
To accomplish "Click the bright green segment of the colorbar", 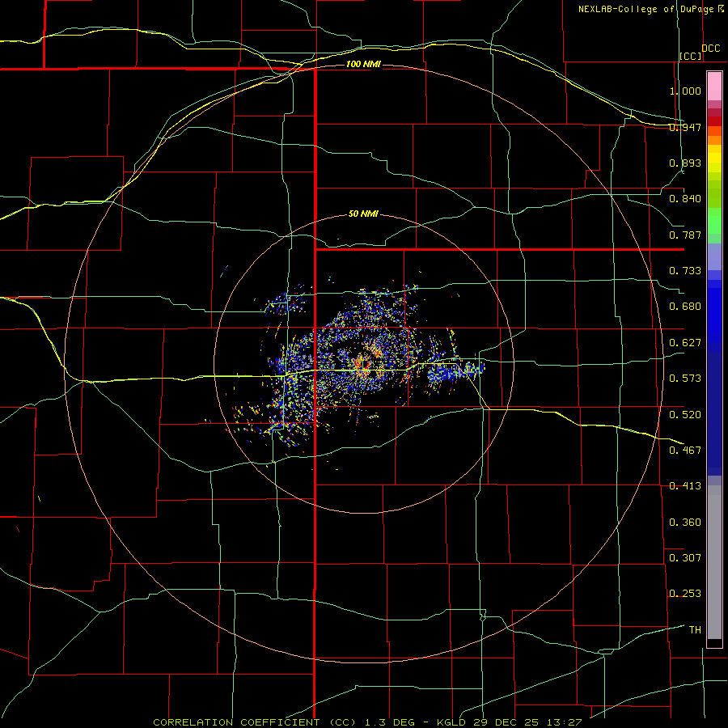I will [714, 221].
